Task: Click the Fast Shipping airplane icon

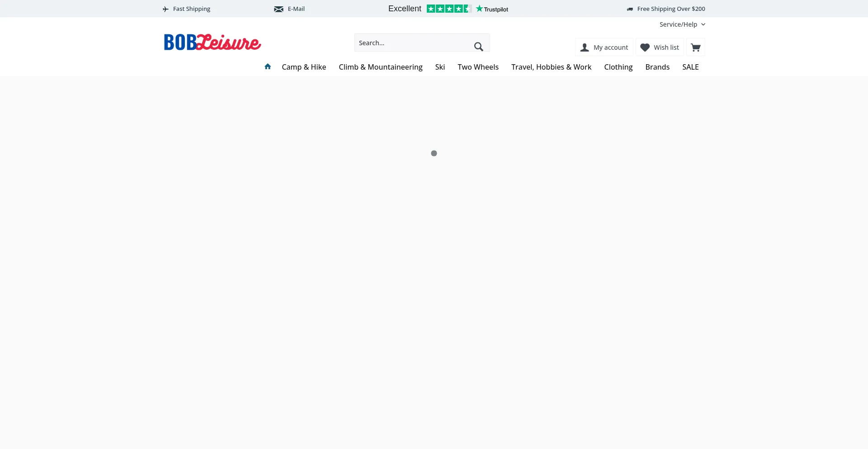Action: (x=165, y=9)
